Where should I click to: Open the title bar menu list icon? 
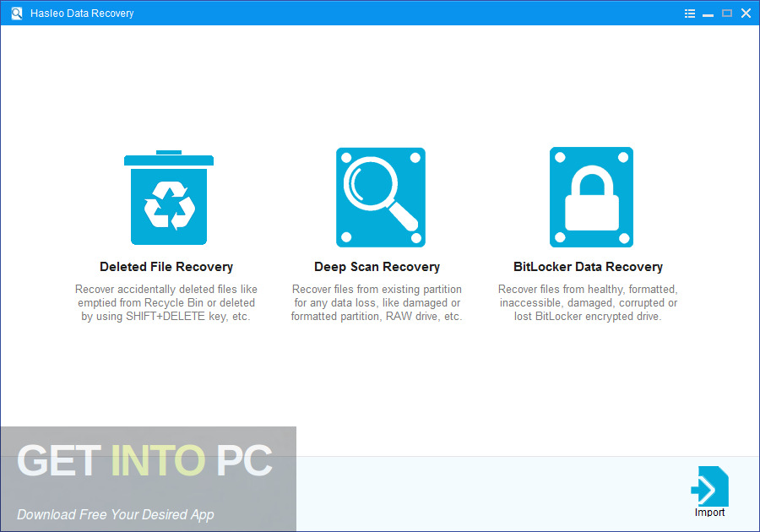(690, 14)
